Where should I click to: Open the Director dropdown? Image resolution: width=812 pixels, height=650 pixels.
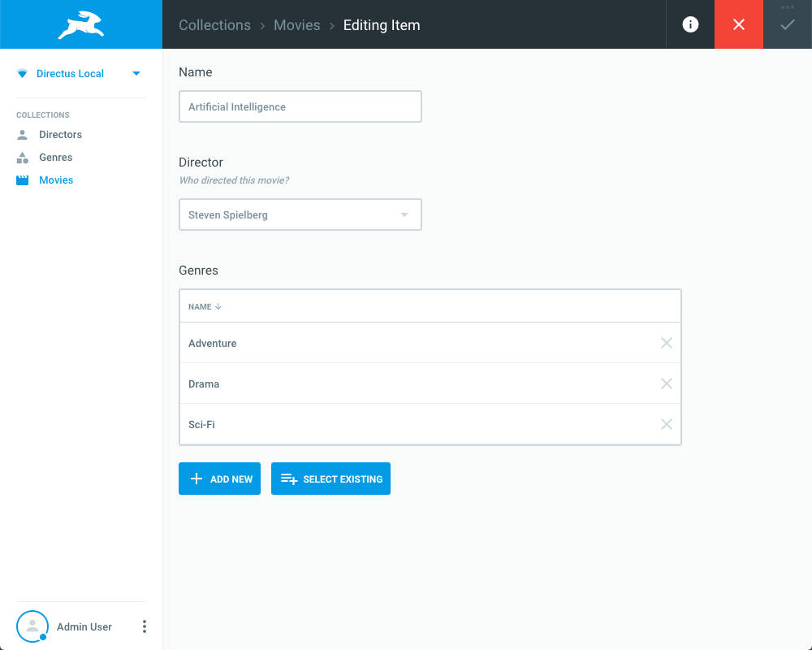pyautogui.click(x=300, y=215)
